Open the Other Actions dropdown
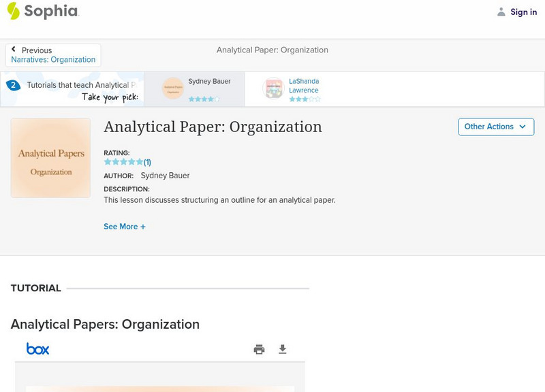This screenshot has height=392, width=545. point(496,127)
